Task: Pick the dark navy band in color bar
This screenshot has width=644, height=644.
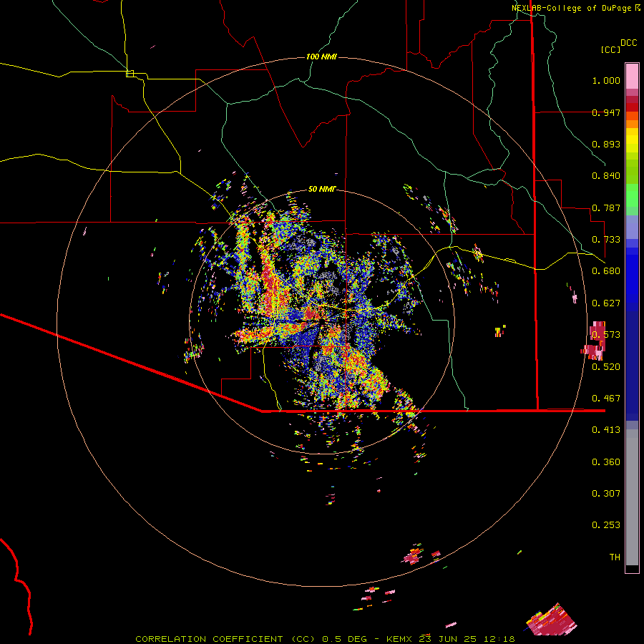Action: pos(632,366)
